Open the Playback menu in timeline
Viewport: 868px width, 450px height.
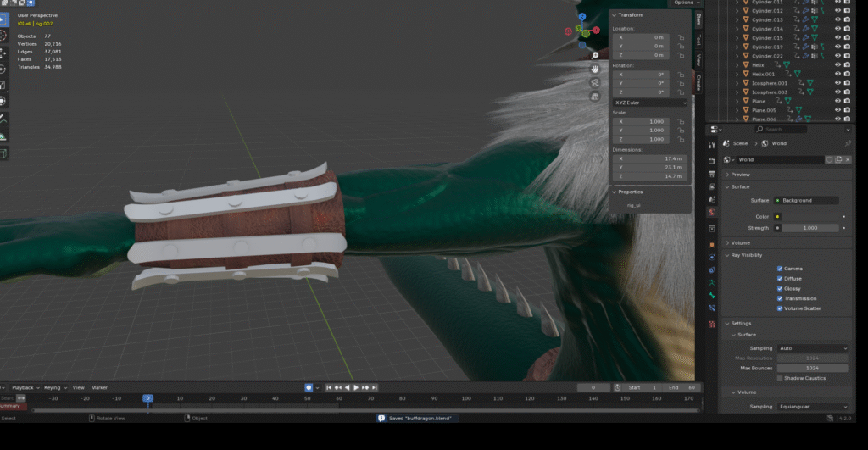[24, 387]
